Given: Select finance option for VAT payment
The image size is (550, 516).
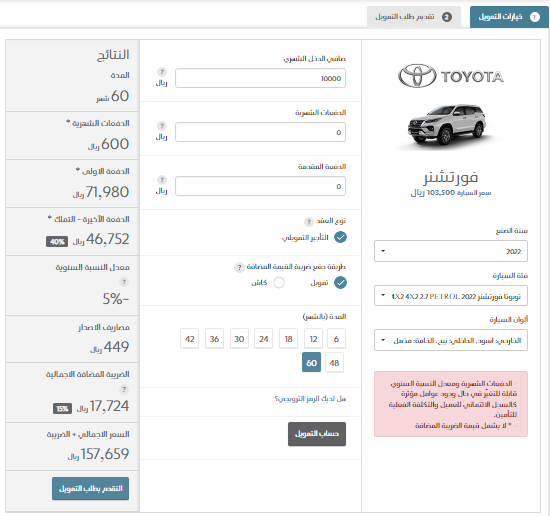Looking at the screenshot, I should coord(340,282).
